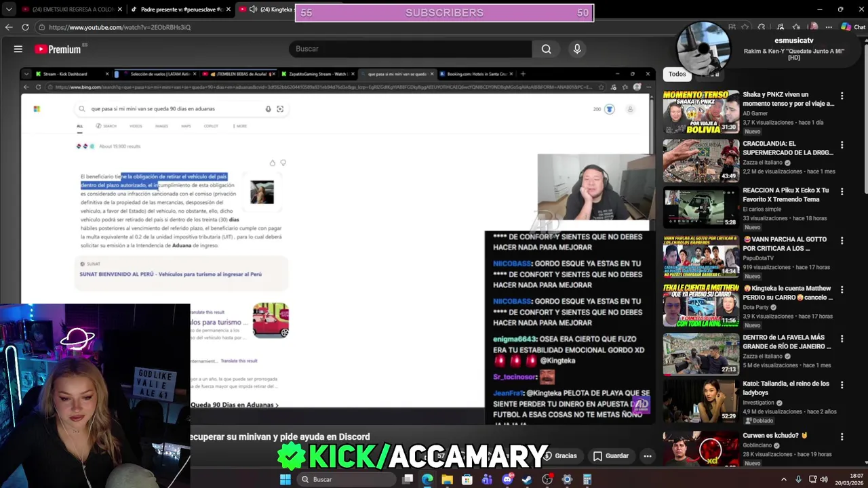Open the AD Gamer channel name

(755, 113)
